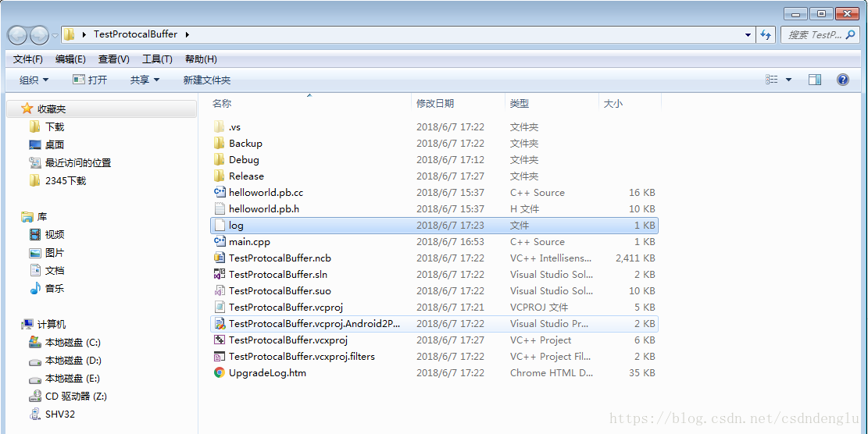
Task: Open the 帮助(H) menu
Action: (x=200, y=59)
